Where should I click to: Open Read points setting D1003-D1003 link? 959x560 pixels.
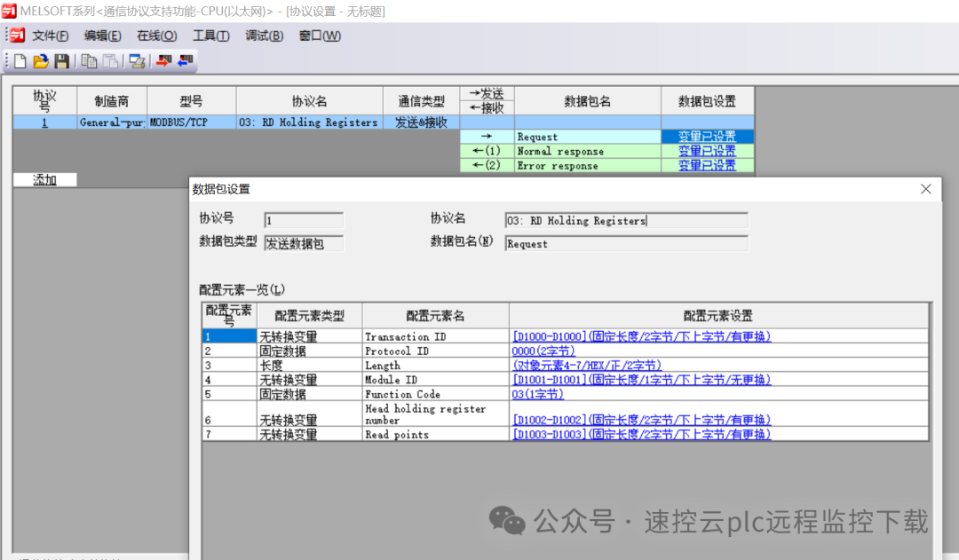(642, 434)
